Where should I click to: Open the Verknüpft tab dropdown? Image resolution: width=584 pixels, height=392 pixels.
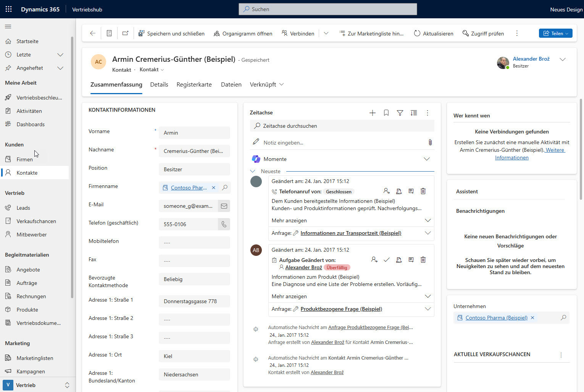tap(266, 85)
